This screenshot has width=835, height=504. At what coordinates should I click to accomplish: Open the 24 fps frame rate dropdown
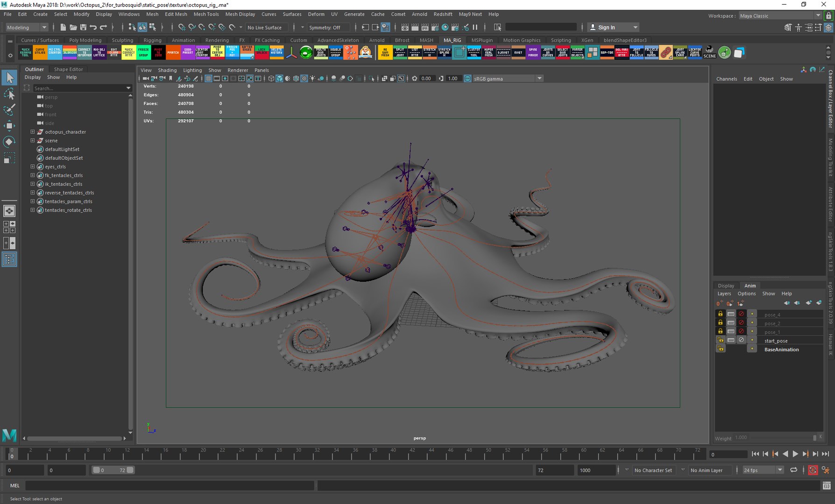763,470
